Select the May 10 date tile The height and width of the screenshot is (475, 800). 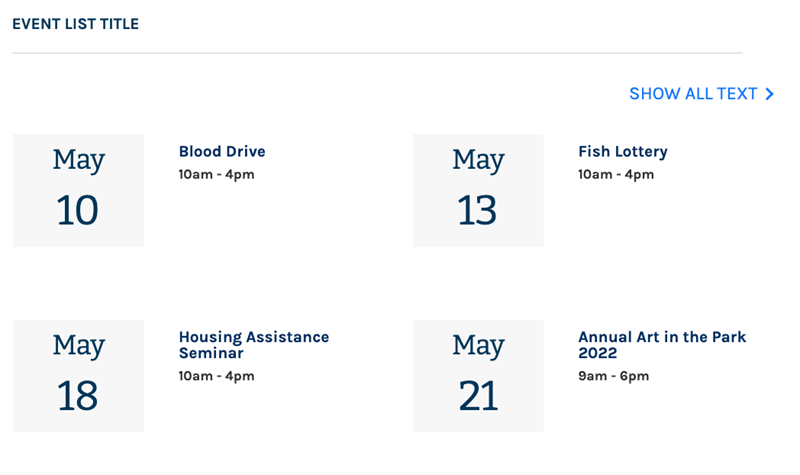(78, 190)
